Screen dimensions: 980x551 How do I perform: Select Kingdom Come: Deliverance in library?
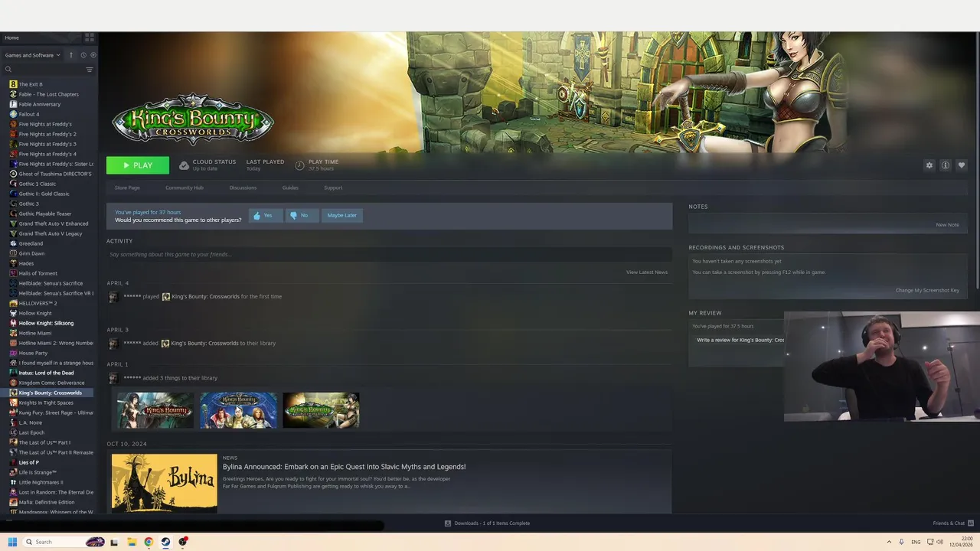[51, 383]
